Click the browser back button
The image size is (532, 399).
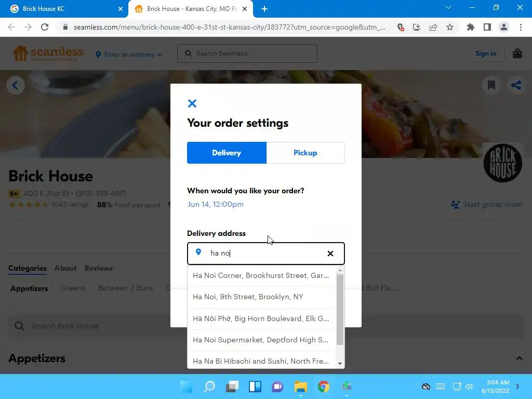pos(11,27)
